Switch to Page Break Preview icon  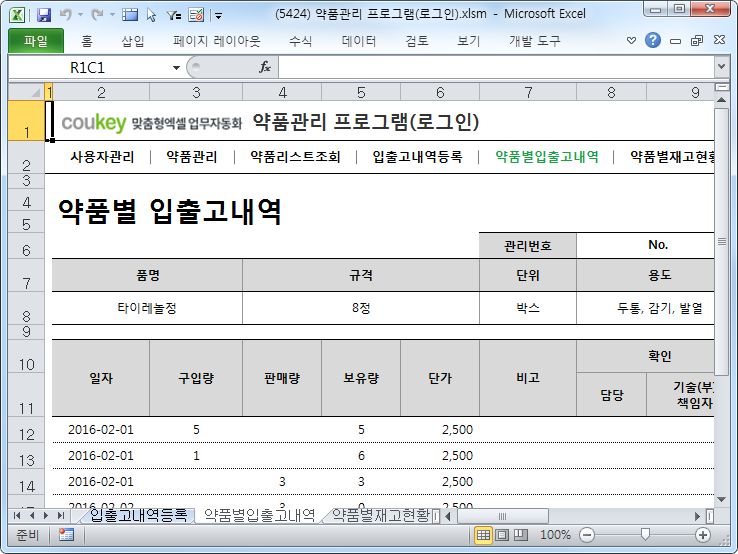(x=521, y=535)
